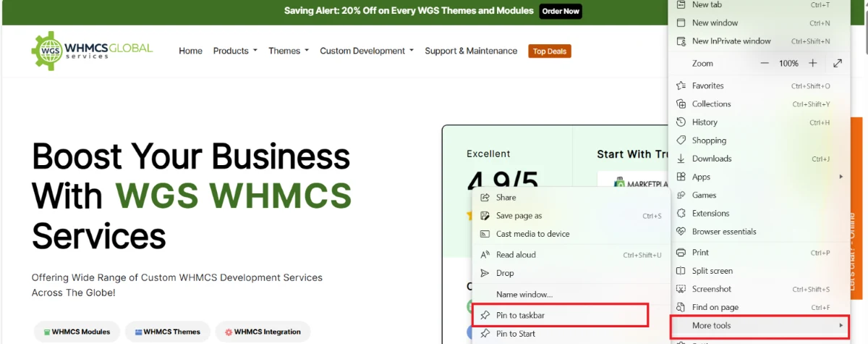
Task: Click the Extensions puzzle icon
Action: pyautogui.click(x=680, y=214)
